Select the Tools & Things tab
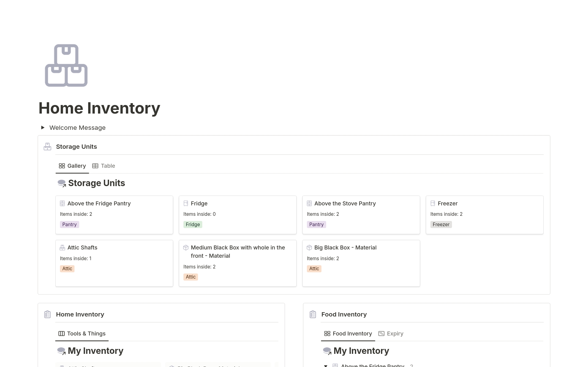Screen dimensions: 588x367 point(82,334)
